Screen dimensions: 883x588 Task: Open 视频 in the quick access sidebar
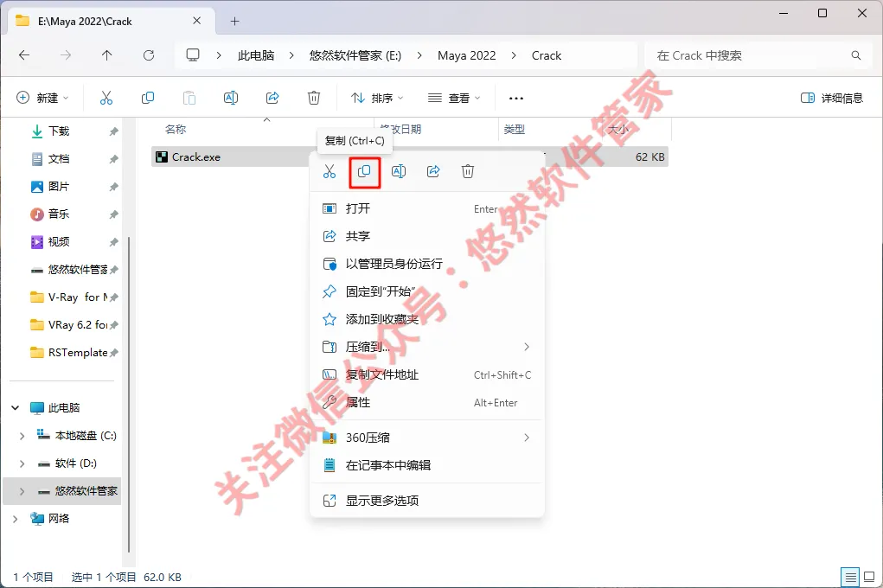[59, 241]
